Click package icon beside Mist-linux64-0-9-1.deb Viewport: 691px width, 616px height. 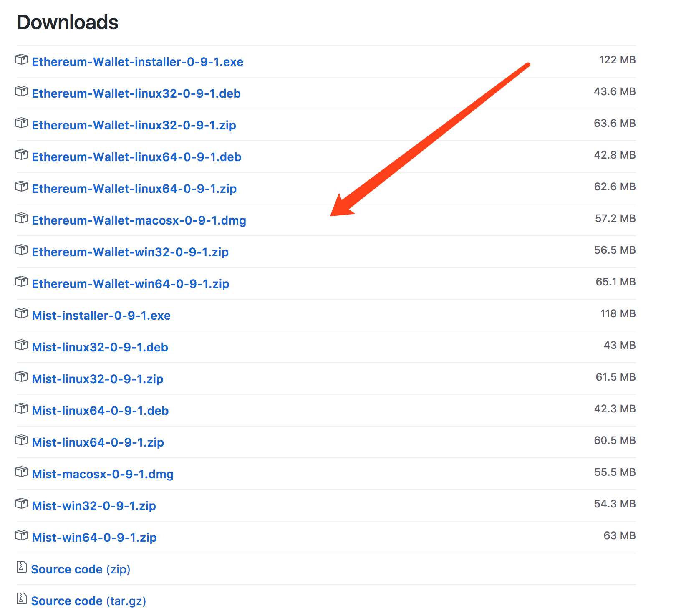click(x=21, y=408)
